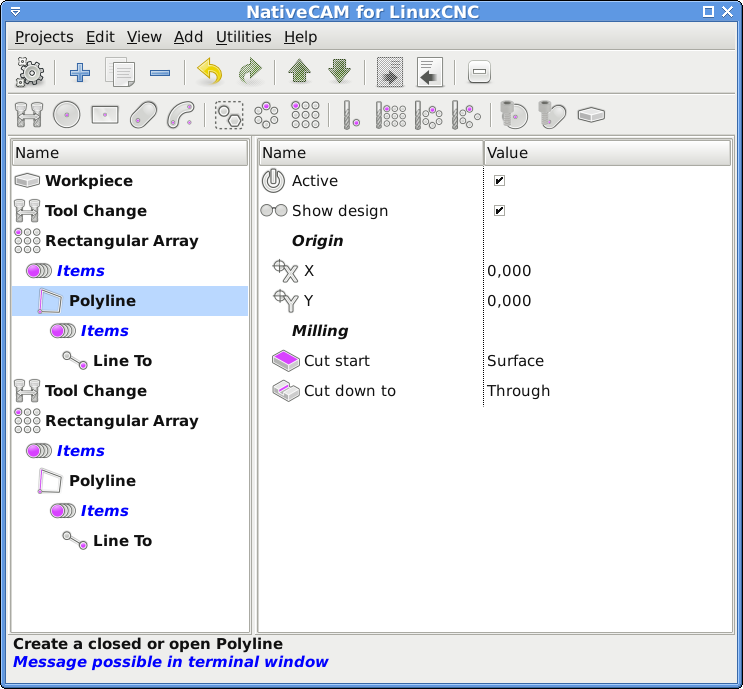Screen dimensions: 743x689
Task: Edit the Origin X value field
Action: 607,271
